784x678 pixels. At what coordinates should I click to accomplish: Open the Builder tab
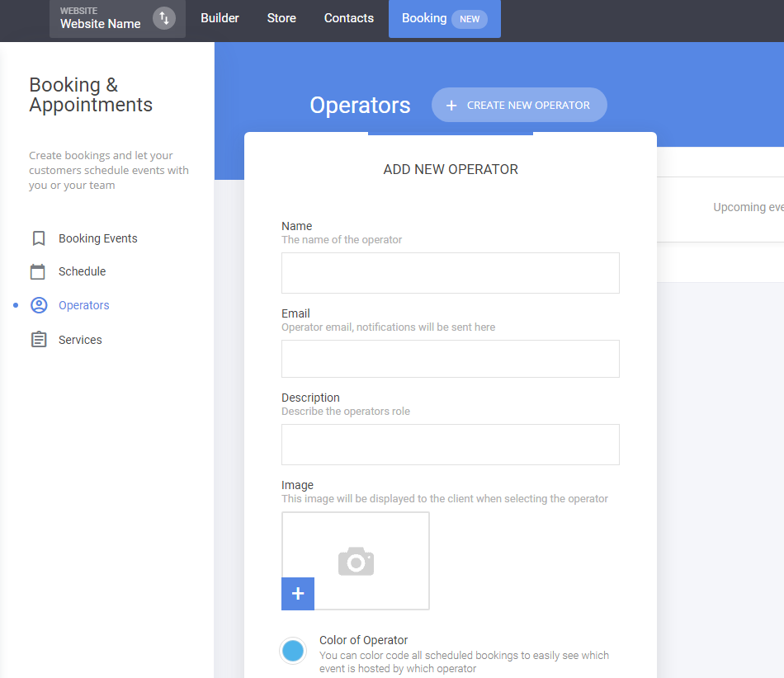pyautogui.click(x=220, y=18)
